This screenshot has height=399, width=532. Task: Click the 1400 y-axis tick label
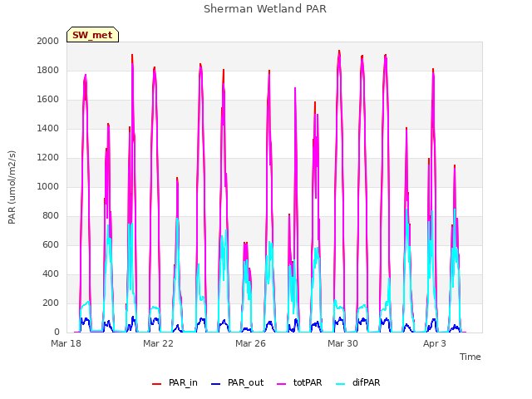pyautogui.click(x=48, y=128)
